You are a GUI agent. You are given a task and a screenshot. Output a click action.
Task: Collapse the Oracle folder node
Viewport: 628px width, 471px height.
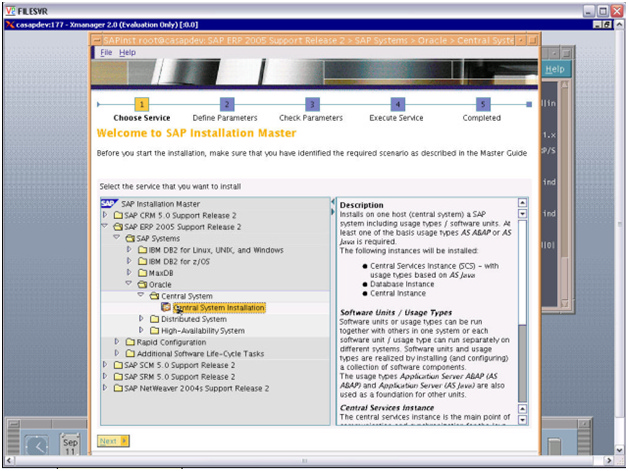click(x=129, y=284)
